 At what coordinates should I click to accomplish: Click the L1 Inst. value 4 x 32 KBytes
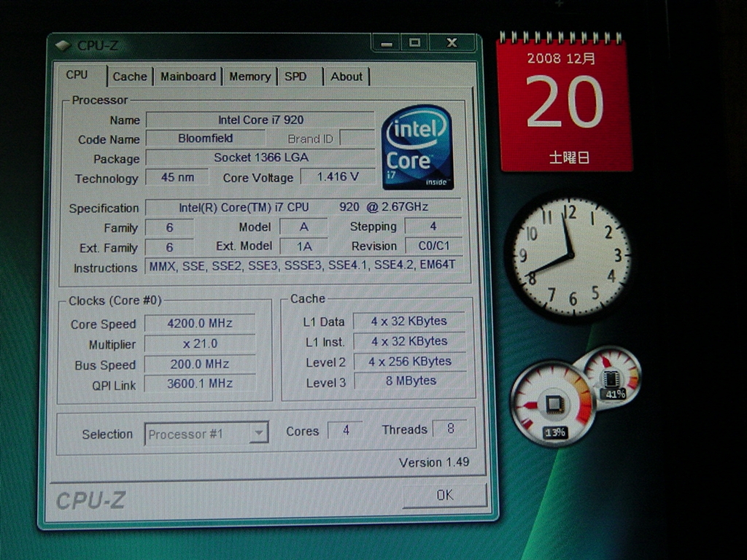coord(409,341)
